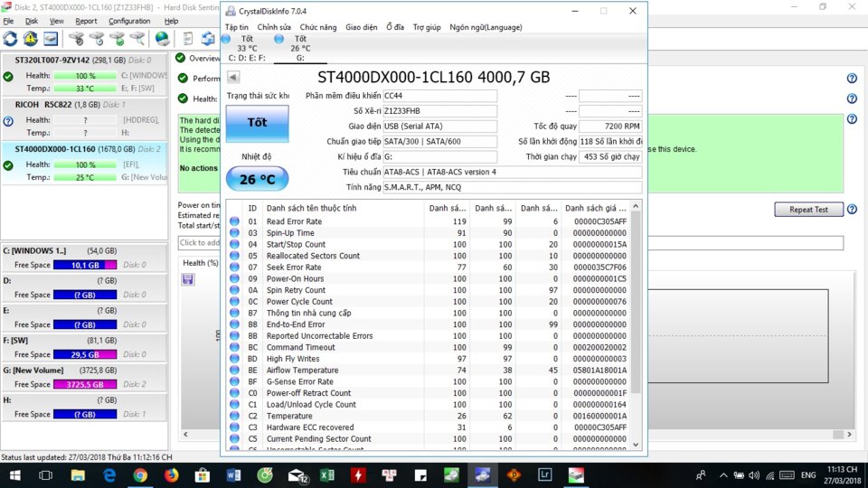Open Excel from the Windows taskbar
The height and width of the screenshot is (488, 868).
point(326,475)
